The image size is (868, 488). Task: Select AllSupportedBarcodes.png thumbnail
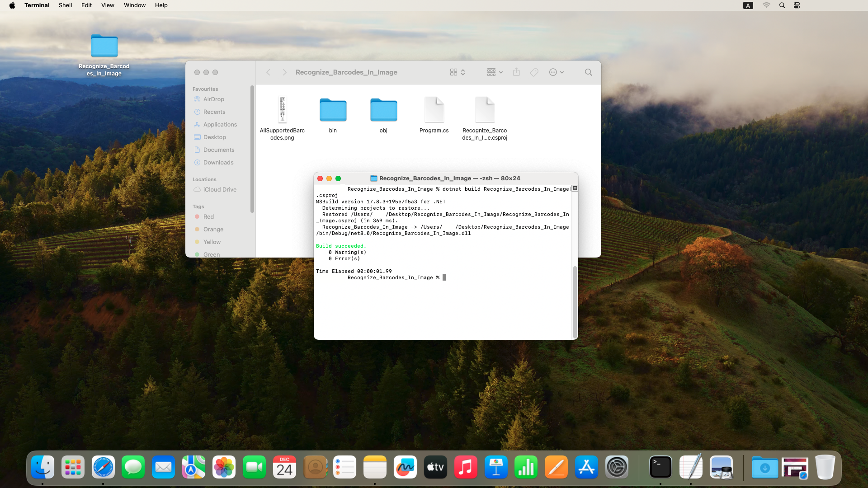(x=282, y=110)
